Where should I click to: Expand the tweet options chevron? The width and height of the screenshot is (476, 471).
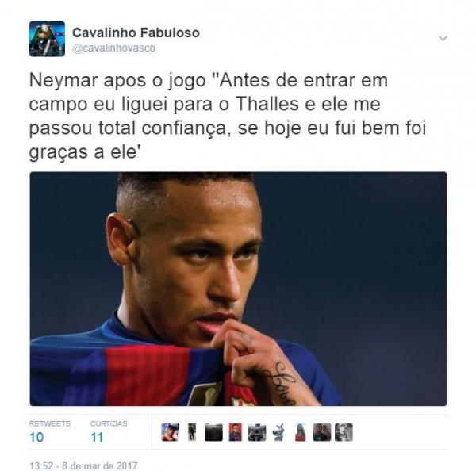443,38
